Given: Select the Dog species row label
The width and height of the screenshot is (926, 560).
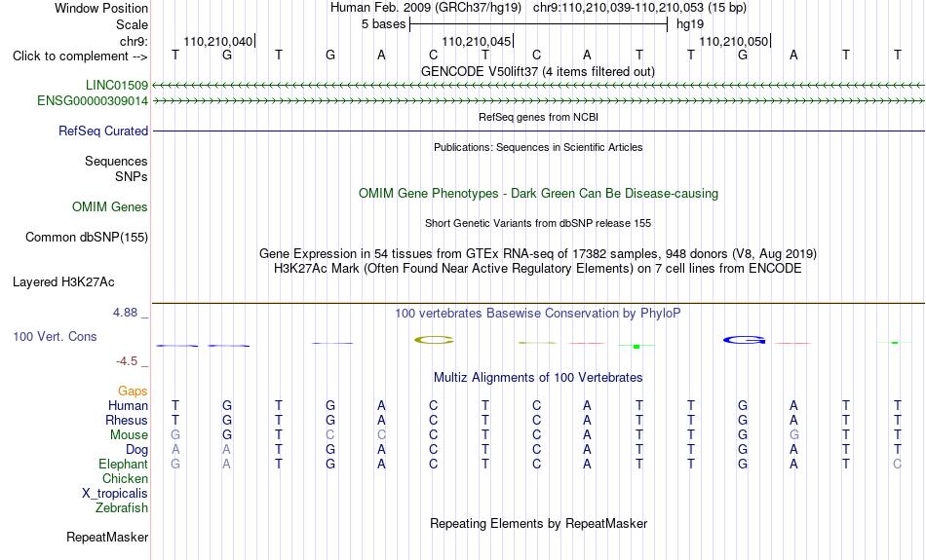Looking at the screenshot, I should click(x=137, y=450).
